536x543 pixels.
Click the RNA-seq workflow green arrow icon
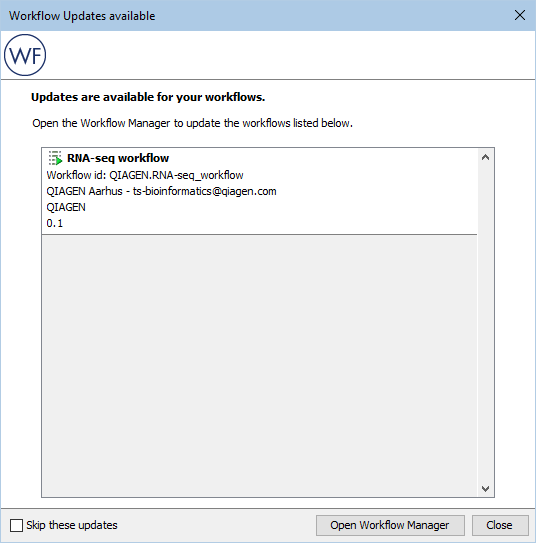coord(55,158)
